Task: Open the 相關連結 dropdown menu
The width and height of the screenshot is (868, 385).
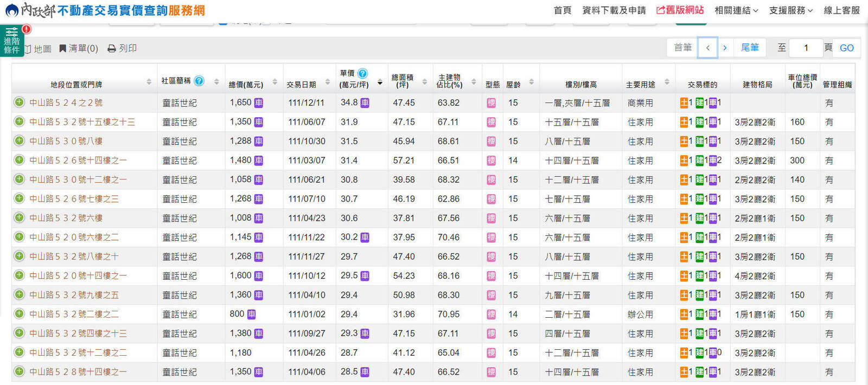Action: coord(736,10)
